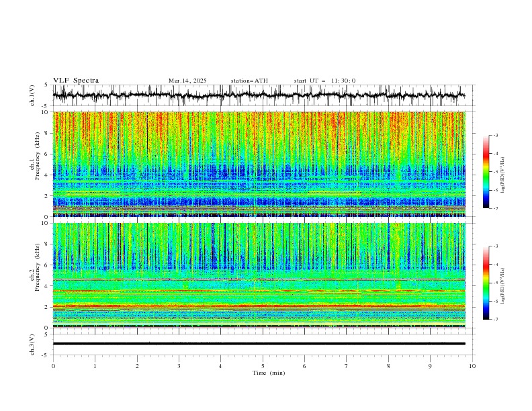Click the "1" tick on the time axis

(95, 366)
